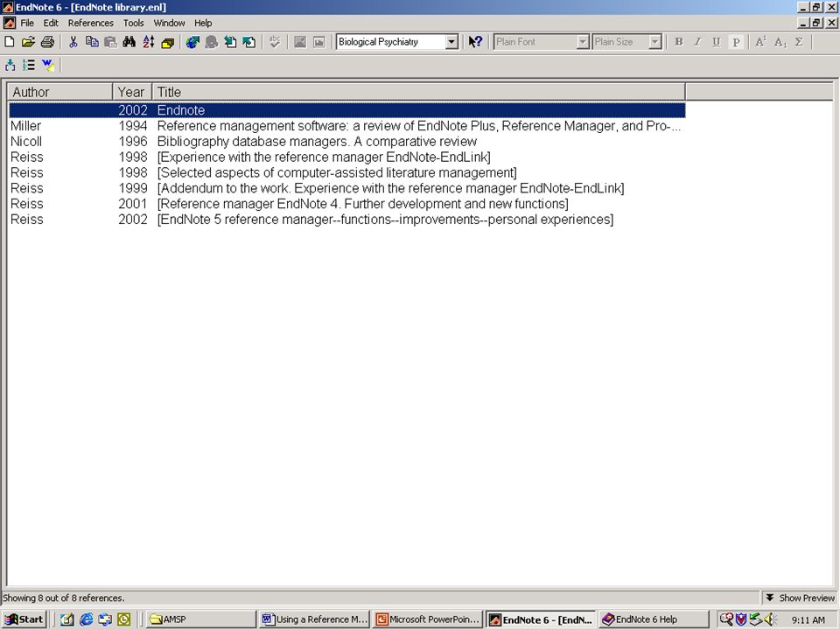Image resolution: width=840 pixels, height=630 pixels.
Task: Click the globe Connect icon
Action: tap(192, 42)
